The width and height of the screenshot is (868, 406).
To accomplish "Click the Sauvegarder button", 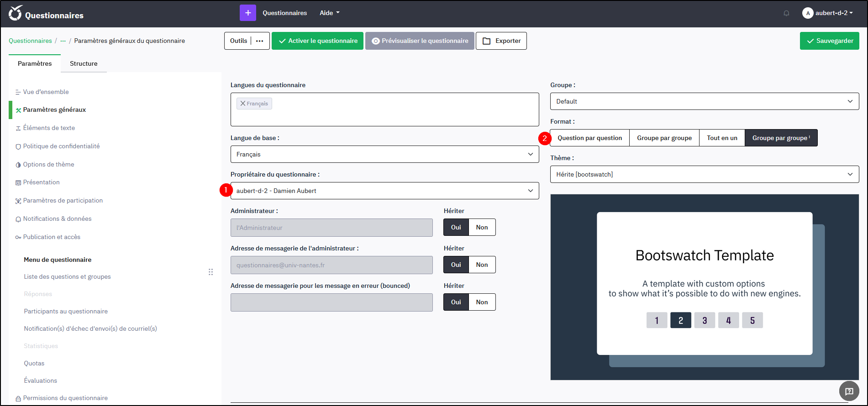I will click(x=829, y=41).
